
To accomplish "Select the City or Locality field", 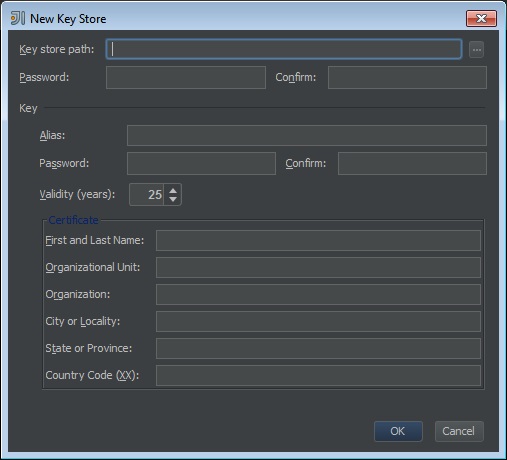I will point(318,321).
